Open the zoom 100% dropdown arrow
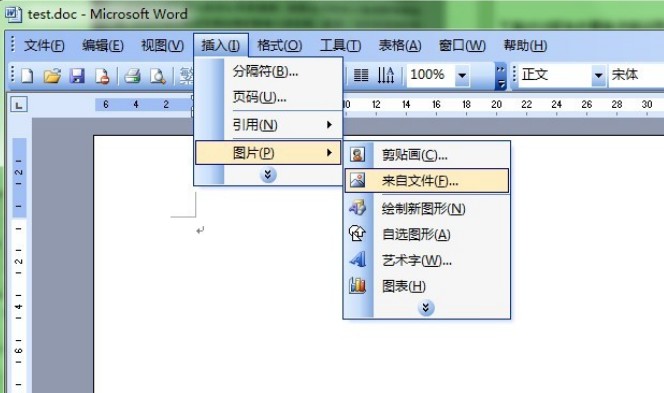 click(462, 75)
